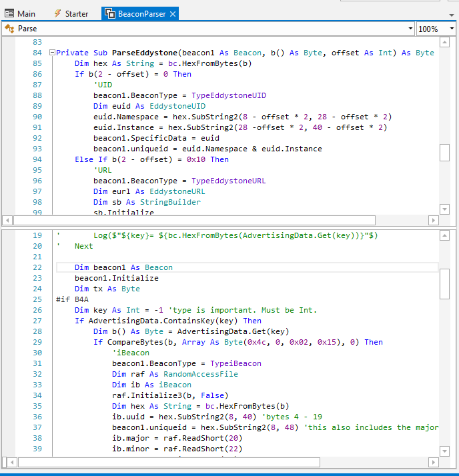The image size is (459, 476).
Task: Click 'StringBuilder' on line 98
Action: 170,202
